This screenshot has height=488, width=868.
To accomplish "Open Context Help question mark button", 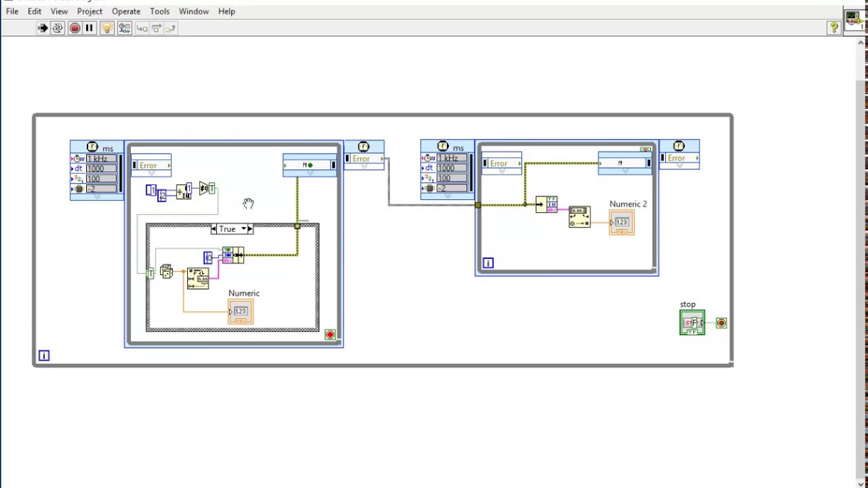I will coord(833,28).
